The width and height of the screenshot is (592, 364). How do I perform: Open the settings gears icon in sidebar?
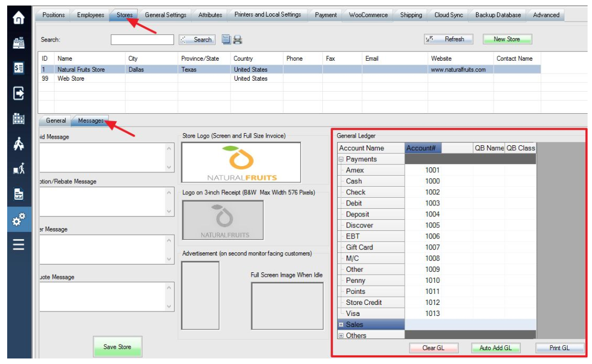pos(19,219)
